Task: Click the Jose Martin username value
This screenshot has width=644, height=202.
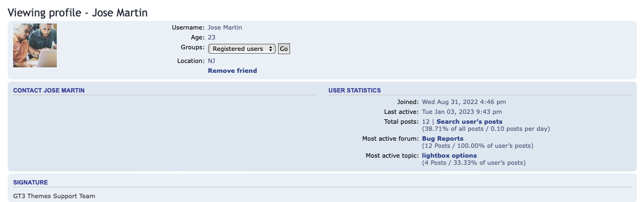Action: click(224, 27)
